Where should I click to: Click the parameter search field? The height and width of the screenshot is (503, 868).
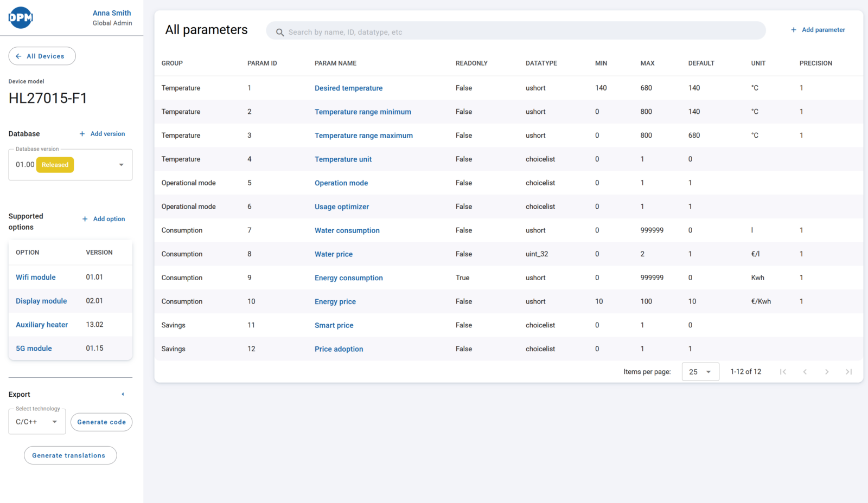pyautogui.click(x=515, y=32)
